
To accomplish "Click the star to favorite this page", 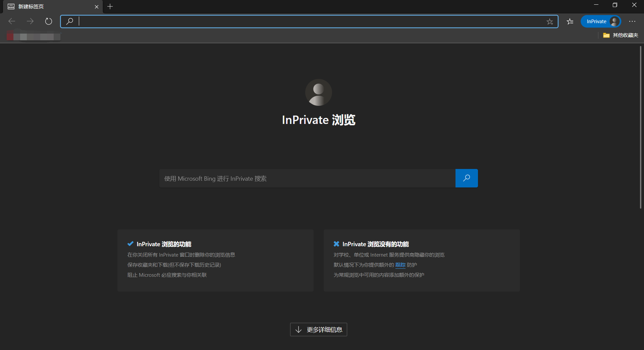I will pyautogui.click(x=549, y=21).
